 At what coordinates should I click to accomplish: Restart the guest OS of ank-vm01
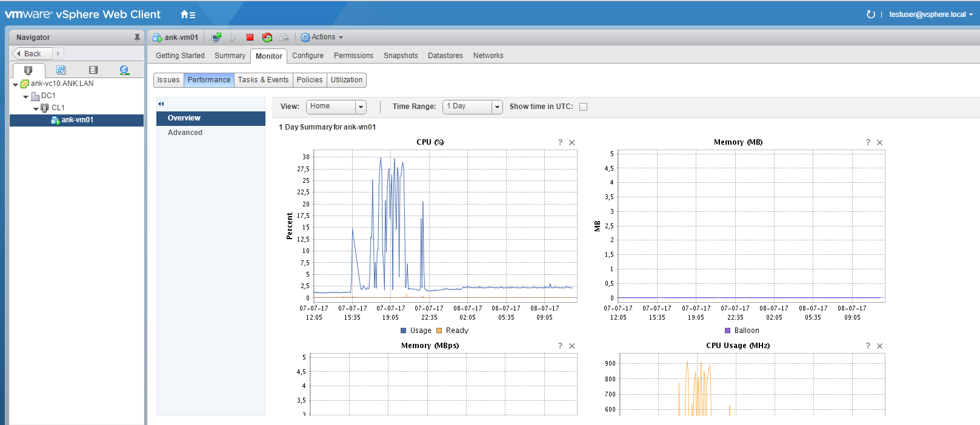click(x=267, y=37)
